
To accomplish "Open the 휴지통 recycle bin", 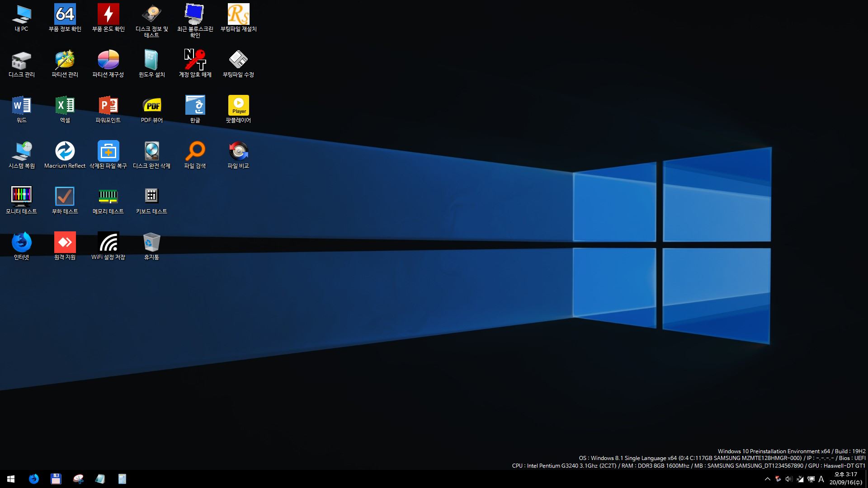I will [152, 246].
